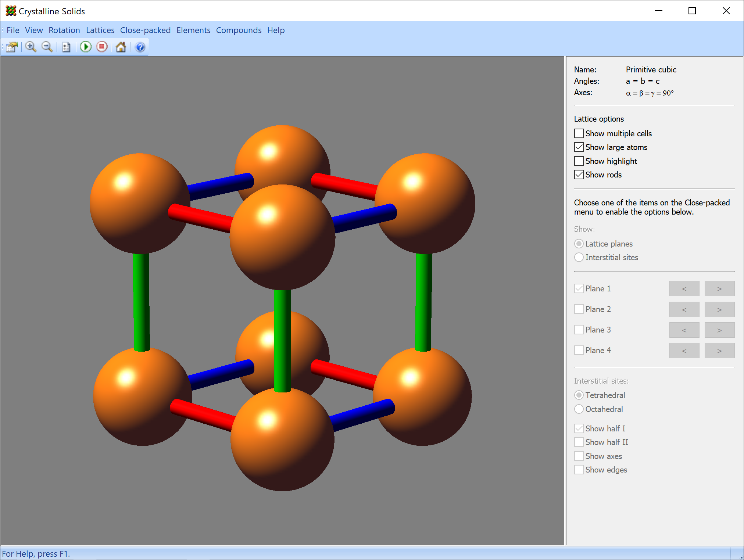744x560 pixels.
Task: Open the Lattices menu
Action: (x=100, y=30)
